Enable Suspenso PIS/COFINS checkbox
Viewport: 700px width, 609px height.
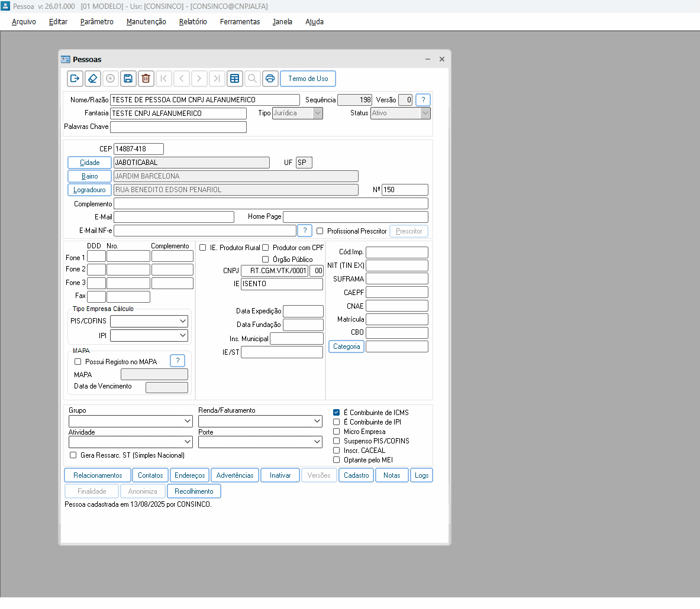coord(337,441)
